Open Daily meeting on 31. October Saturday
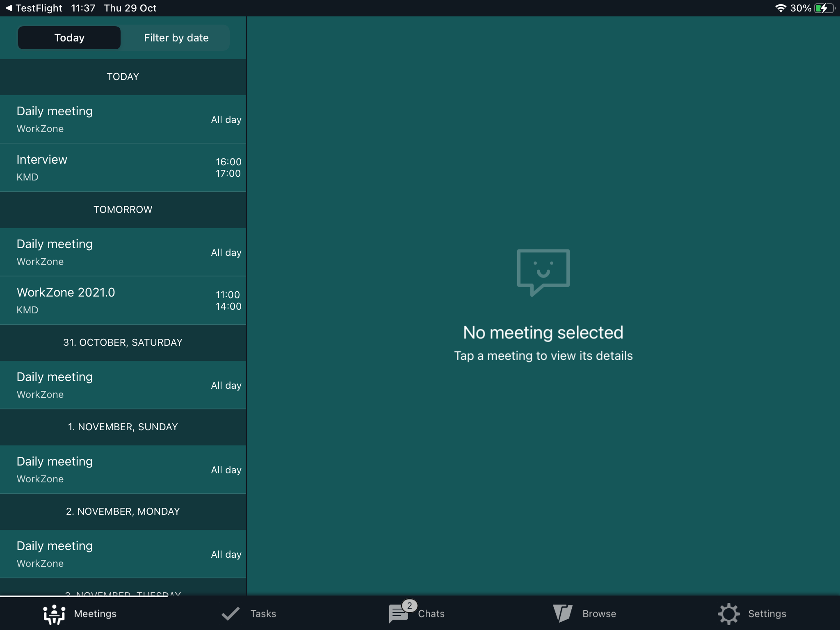 (123, 385)
